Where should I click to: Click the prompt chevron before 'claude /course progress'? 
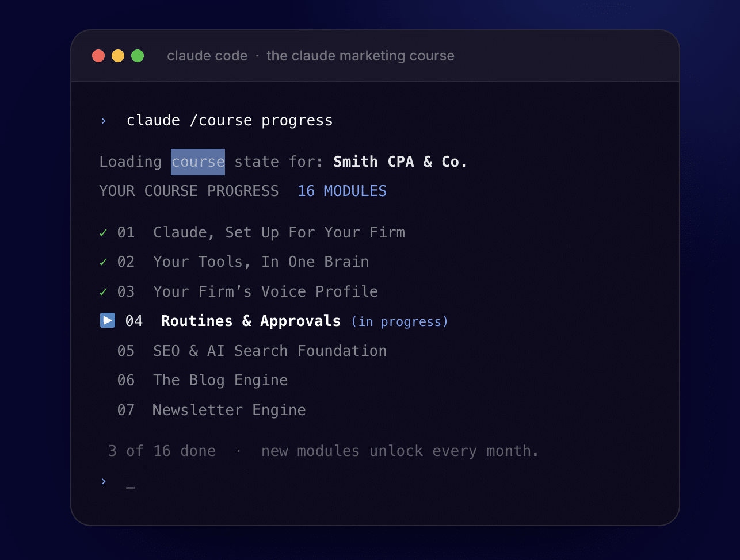104,121
